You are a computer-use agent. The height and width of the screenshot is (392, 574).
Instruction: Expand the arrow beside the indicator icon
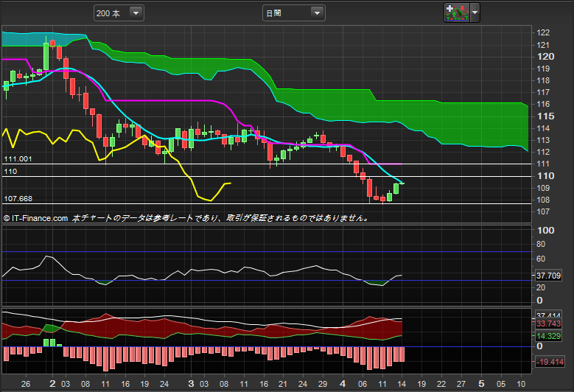click(x=475, y=13)
